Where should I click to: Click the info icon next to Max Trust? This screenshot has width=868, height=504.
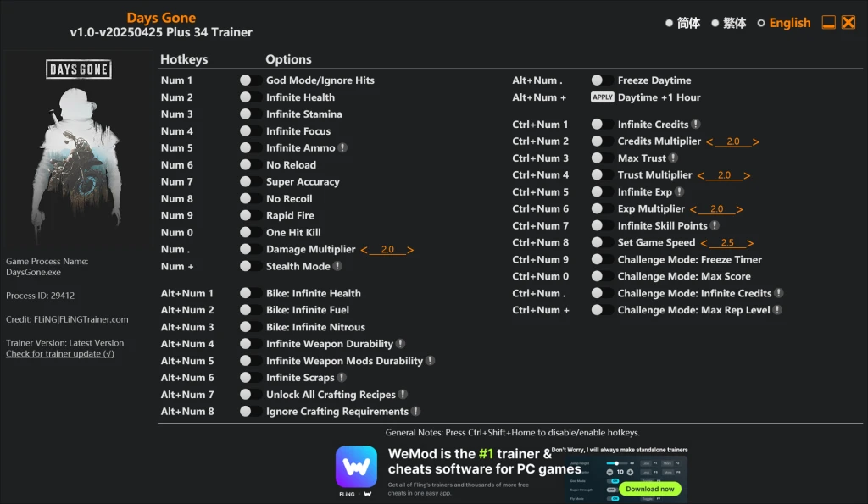point(673,158)
